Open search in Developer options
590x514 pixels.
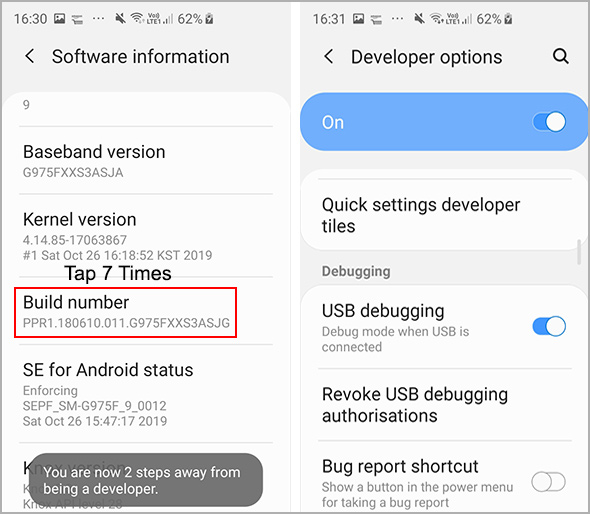560,56
